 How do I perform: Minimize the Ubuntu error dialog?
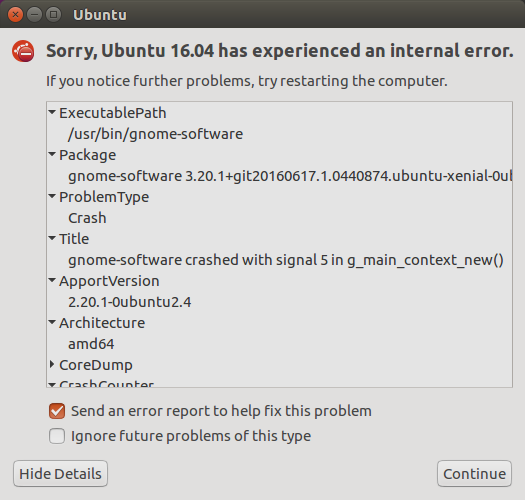[34, 15]
